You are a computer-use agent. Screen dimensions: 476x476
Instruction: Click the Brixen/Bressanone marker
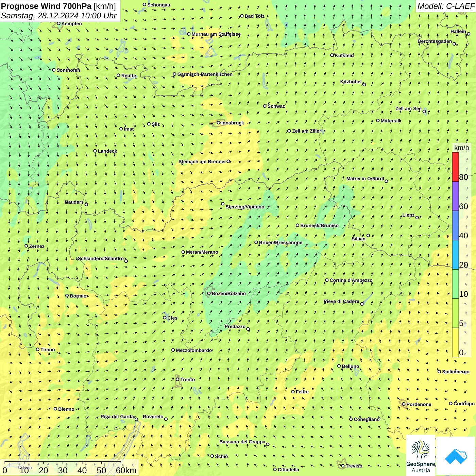(x=256, y=242)
